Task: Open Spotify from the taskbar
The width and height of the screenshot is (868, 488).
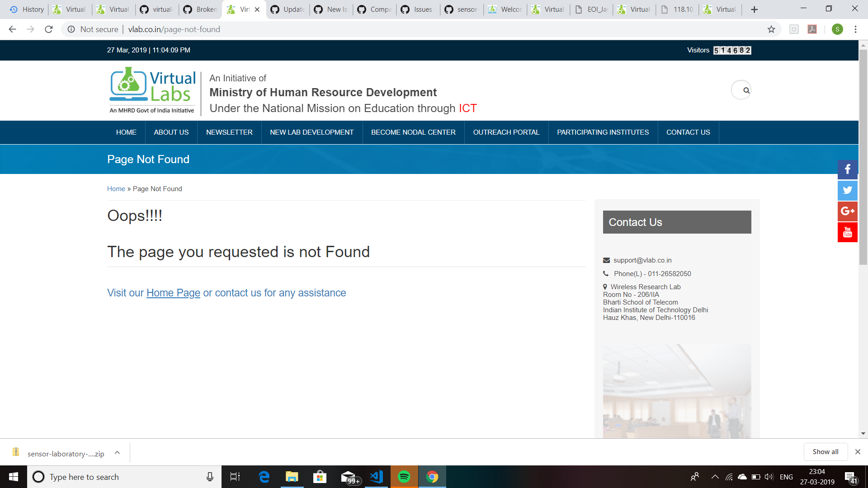Action: [404, 477]
